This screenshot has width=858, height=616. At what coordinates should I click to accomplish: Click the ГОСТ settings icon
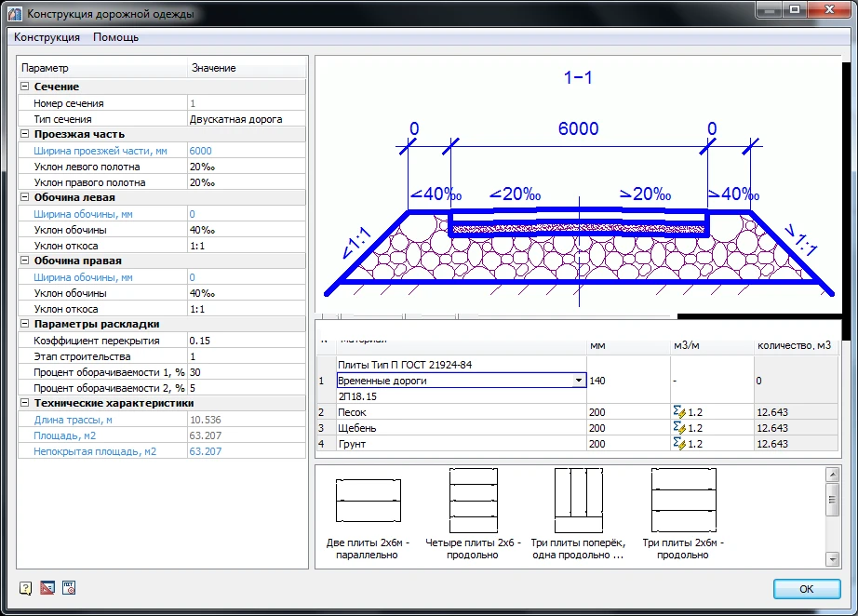pyautogui.click(x=69, y=588)
